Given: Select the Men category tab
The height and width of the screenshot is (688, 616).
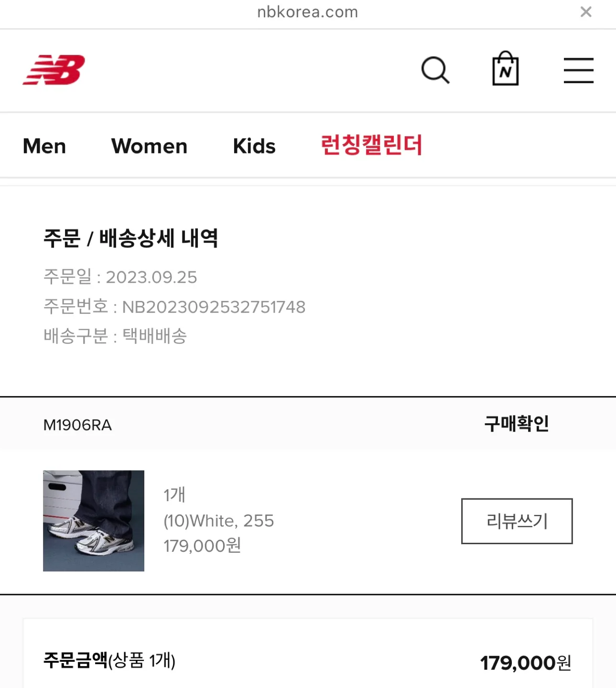Looking at the screenshot, I should (x=44, y=146).
